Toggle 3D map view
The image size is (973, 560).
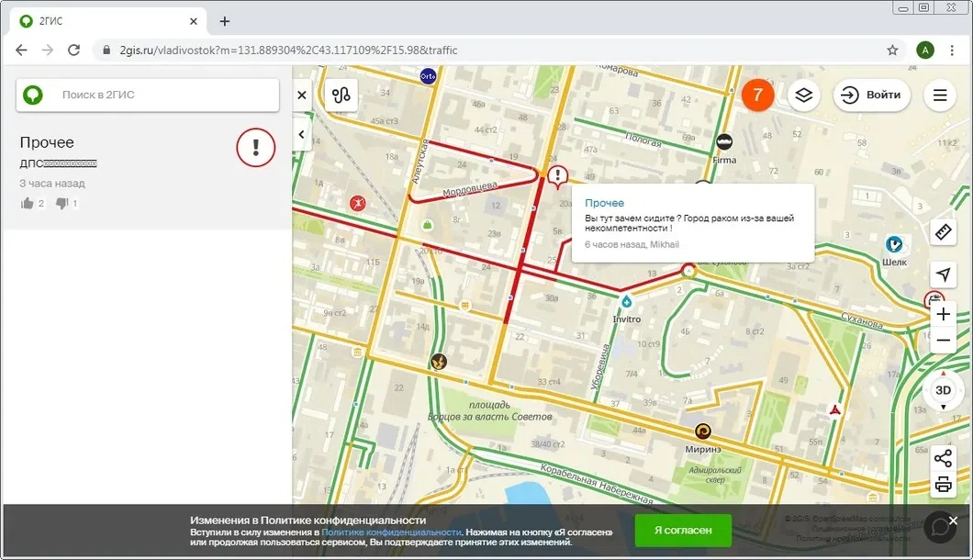[943, 390]
